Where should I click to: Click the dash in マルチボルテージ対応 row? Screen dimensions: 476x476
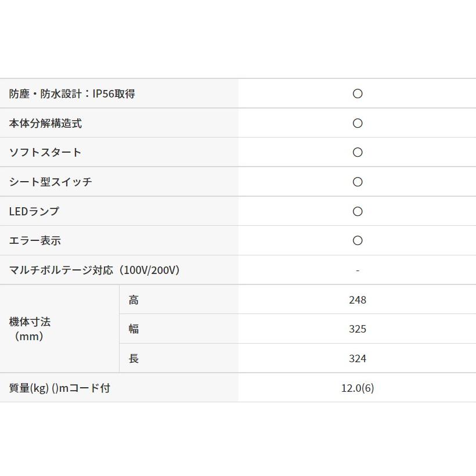(x=358, y=271)
